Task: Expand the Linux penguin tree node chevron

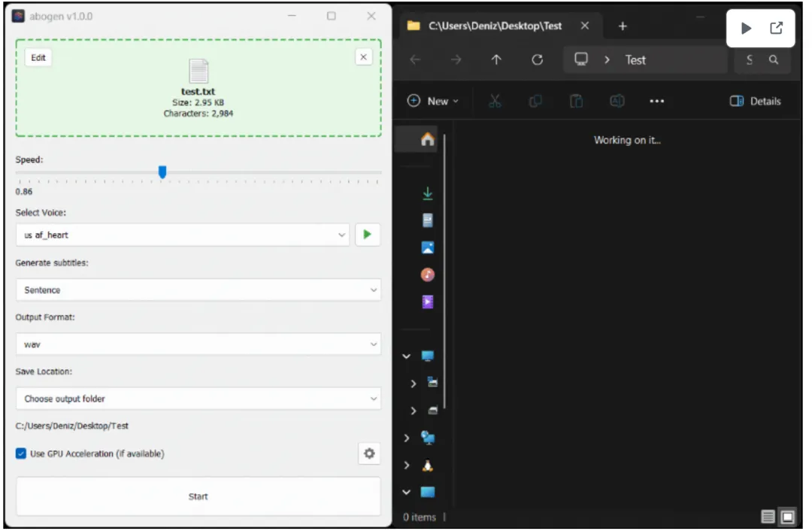Action: click(x=407, y=466)
